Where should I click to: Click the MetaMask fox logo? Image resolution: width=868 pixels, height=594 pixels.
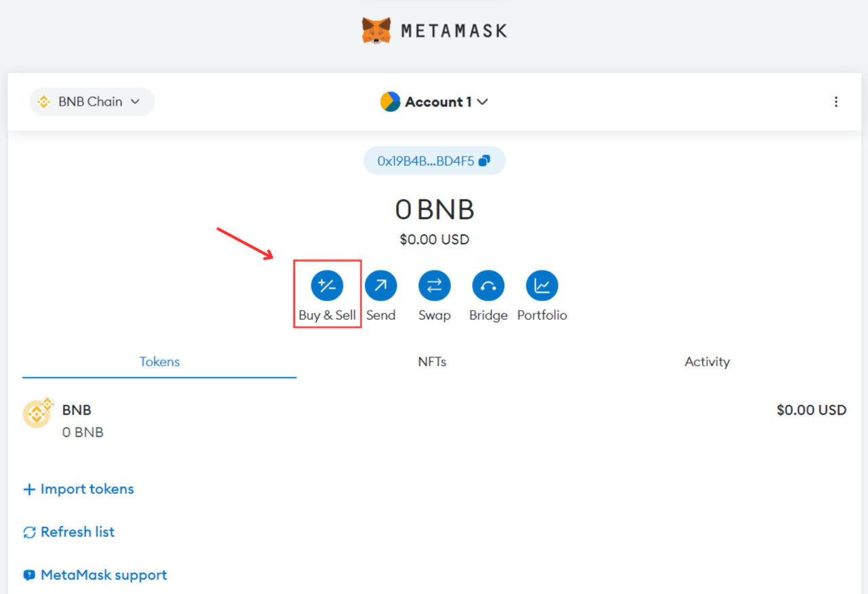(x=376, y=31)
